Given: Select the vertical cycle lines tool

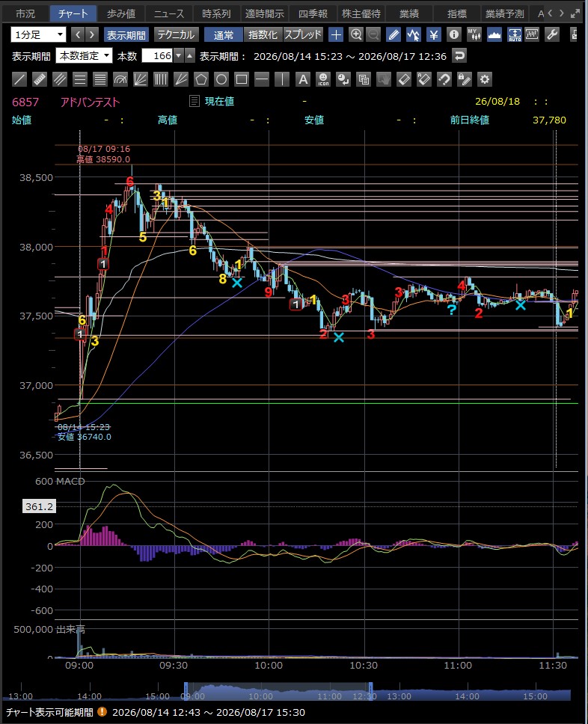Looking at the screenshot, I should (x=161, y=79).
